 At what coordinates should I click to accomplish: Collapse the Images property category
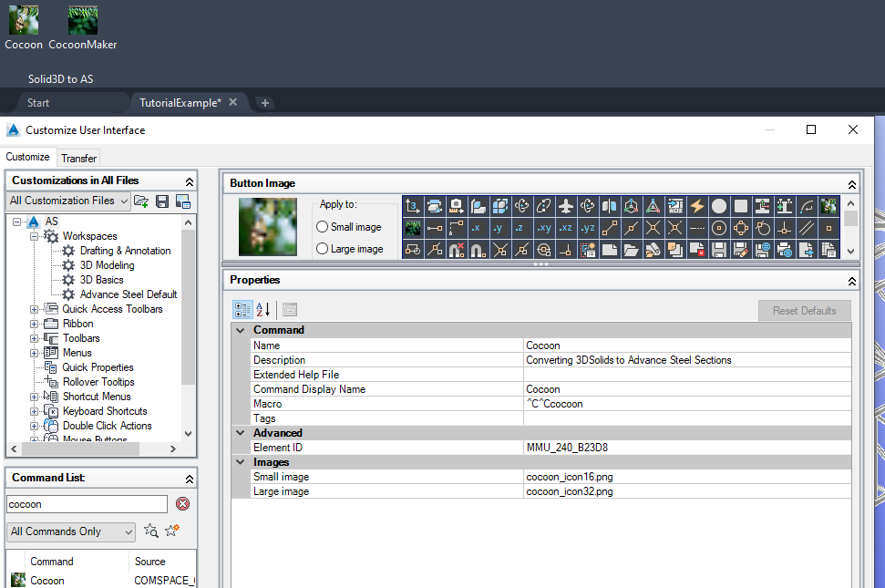point(241,462)
